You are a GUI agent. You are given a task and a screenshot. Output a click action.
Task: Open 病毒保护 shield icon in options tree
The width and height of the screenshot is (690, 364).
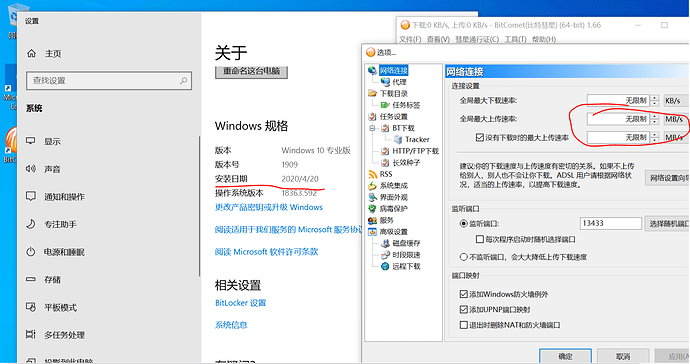coord(372,209)
